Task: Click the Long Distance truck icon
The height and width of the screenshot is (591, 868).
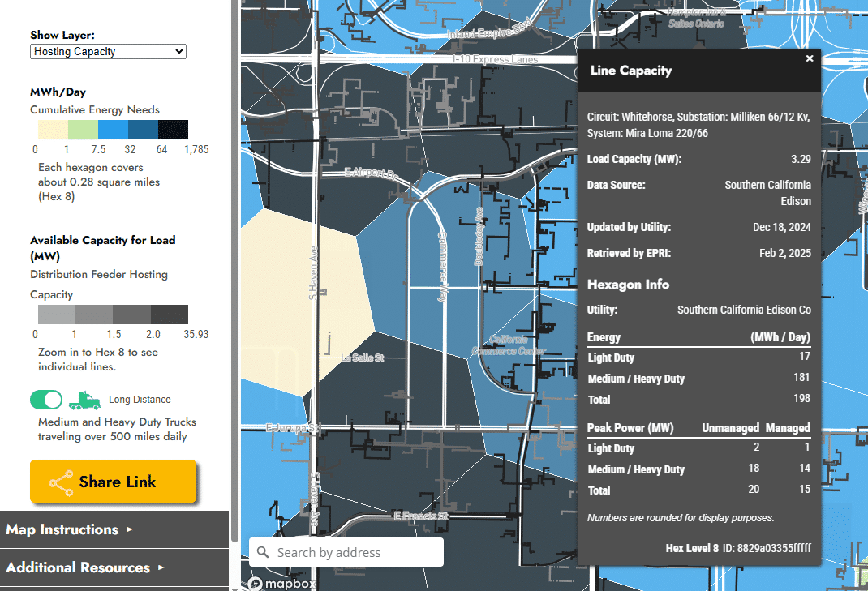Action: (x=84, y=400)
